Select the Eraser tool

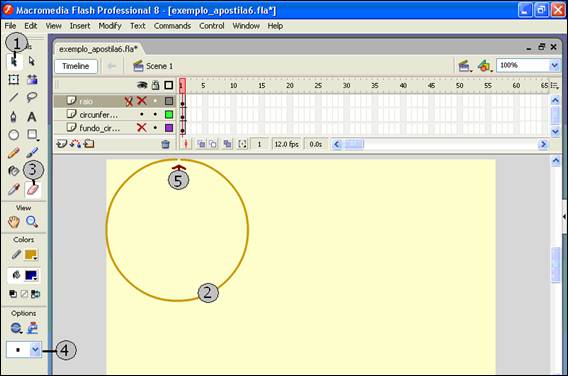tap(33, 189)
